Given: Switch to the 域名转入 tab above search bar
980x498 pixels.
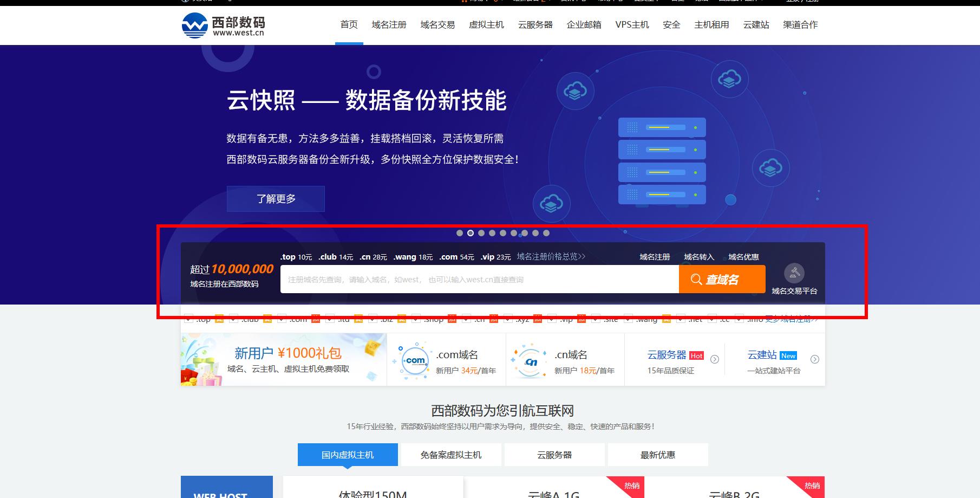Looking at the screenshot, I should click(x=700, y=256).
